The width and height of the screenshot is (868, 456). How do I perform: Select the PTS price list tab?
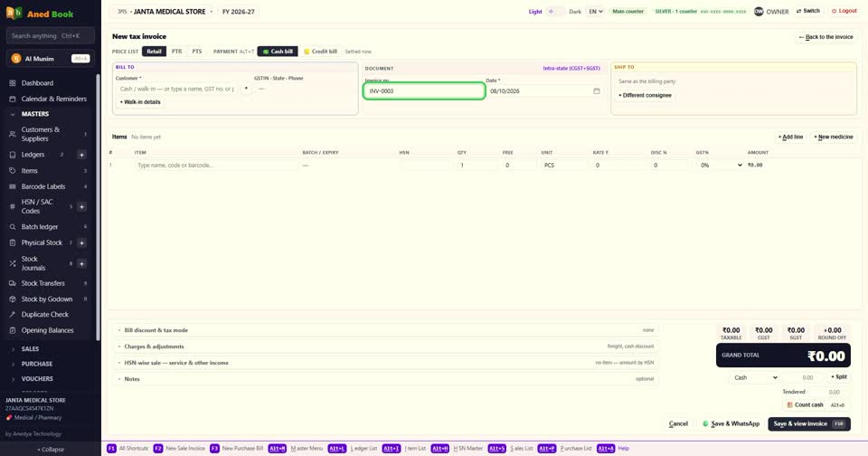[197, 52]
